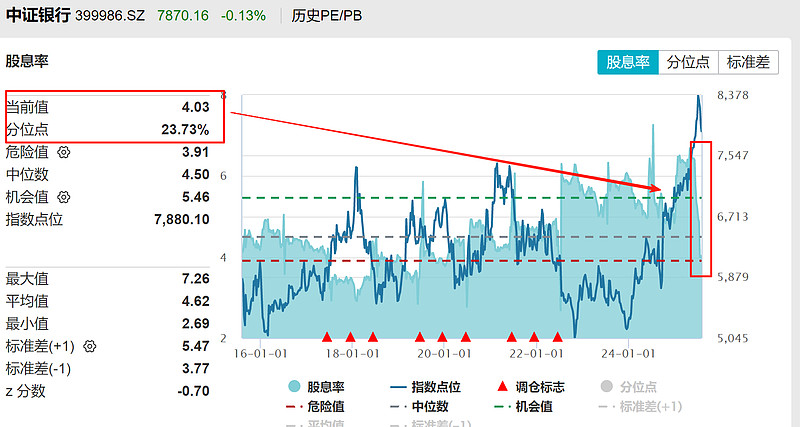Toggle 中位数 dashed line in legend

click(x=419, y=407)
